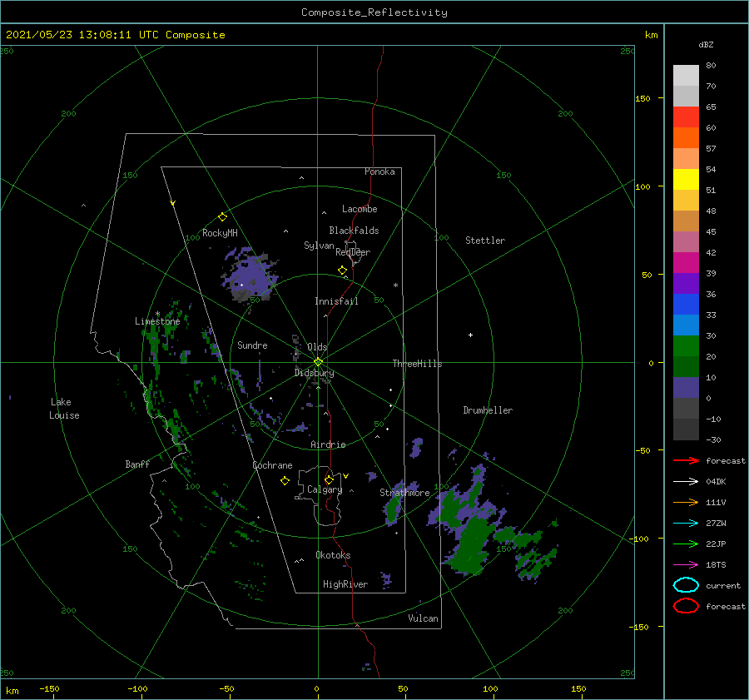The height and width of the screenshot is (700, 749).
Task: Click the ThreeHills label on map
Action: (x=417, y=364)
